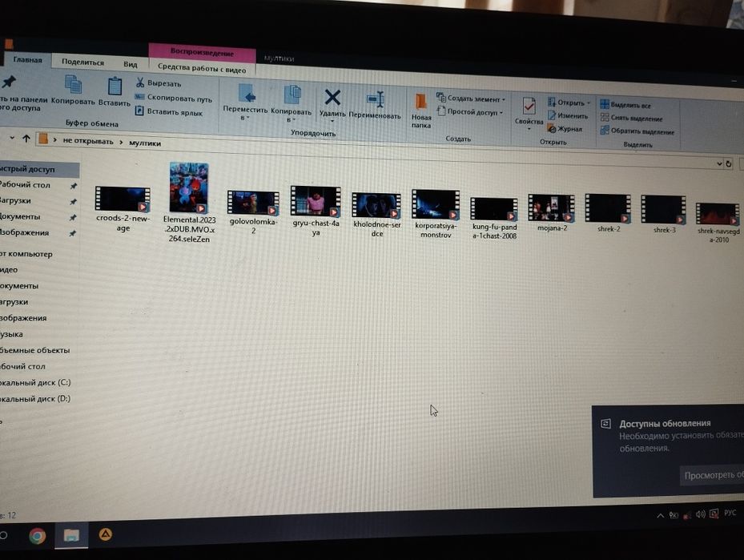Open pinned Загрузки under Quick access
This screenshot has height=560, width=744.
[17, 200]
